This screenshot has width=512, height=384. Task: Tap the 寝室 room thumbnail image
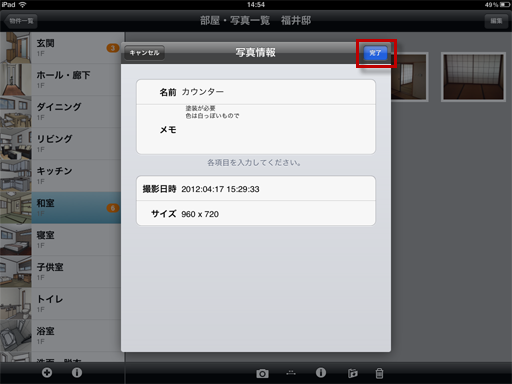point(16,239)
